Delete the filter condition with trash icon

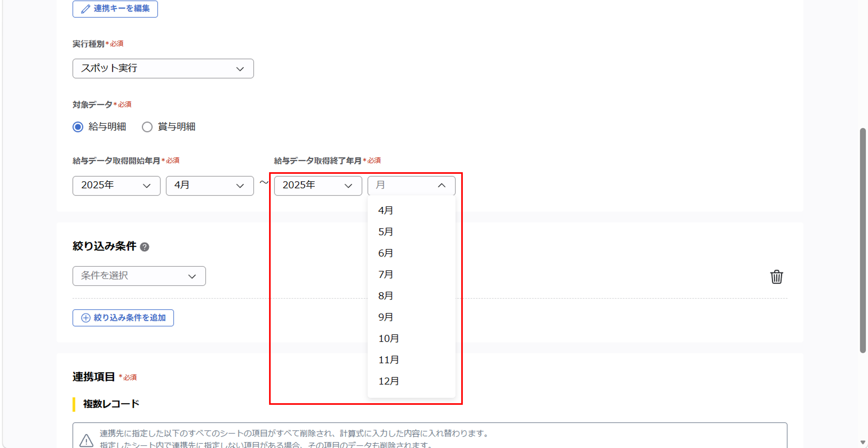point(776,277)
